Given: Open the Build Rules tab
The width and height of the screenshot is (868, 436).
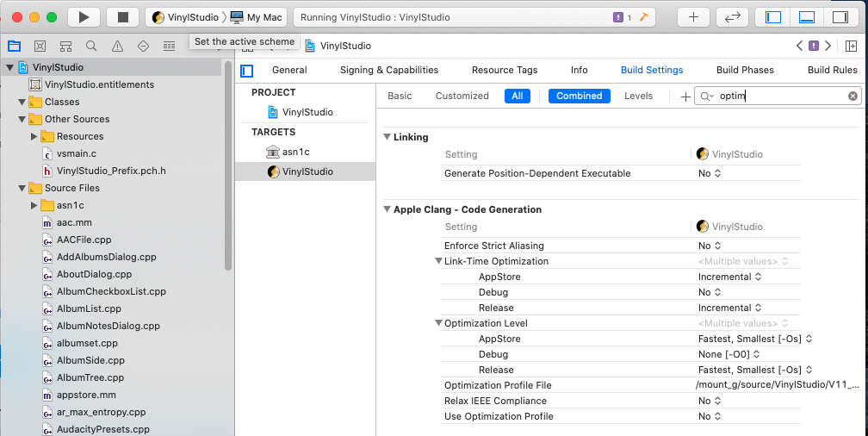Looking at the screenshot, I should pyautogui.click(x=833, y=70).
